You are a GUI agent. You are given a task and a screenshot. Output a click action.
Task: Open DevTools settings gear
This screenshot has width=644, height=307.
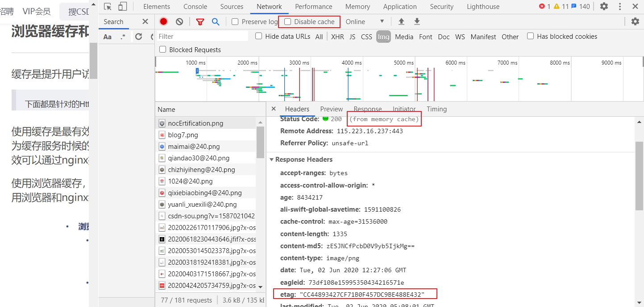point(603,6)
